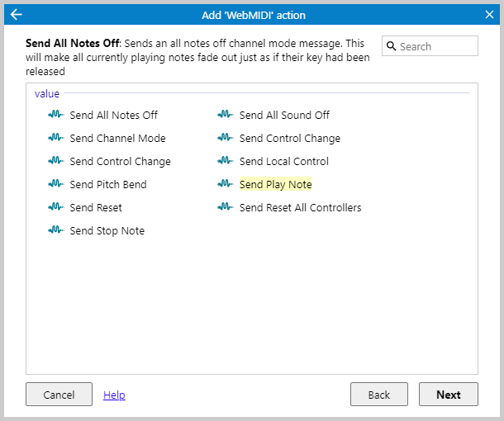The height and width of the screenshot is (421, 504).
Task: Focus the Search input field
Action: pyautogui.click(x=436, y=46)
